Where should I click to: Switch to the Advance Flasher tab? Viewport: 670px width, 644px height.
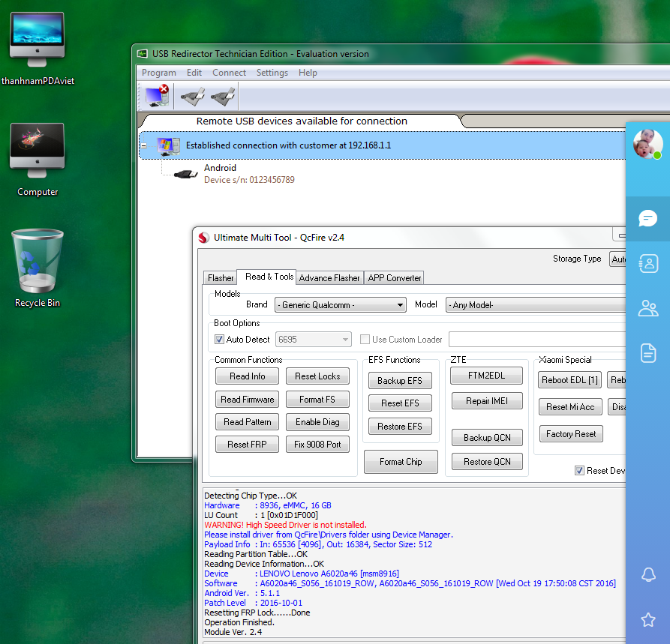click(x=329, y=278)
